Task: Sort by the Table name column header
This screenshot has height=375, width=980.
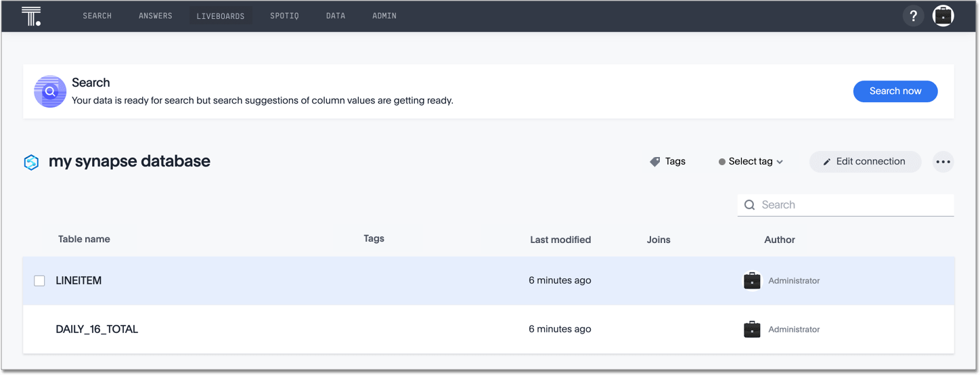Action: pos(84,239)
